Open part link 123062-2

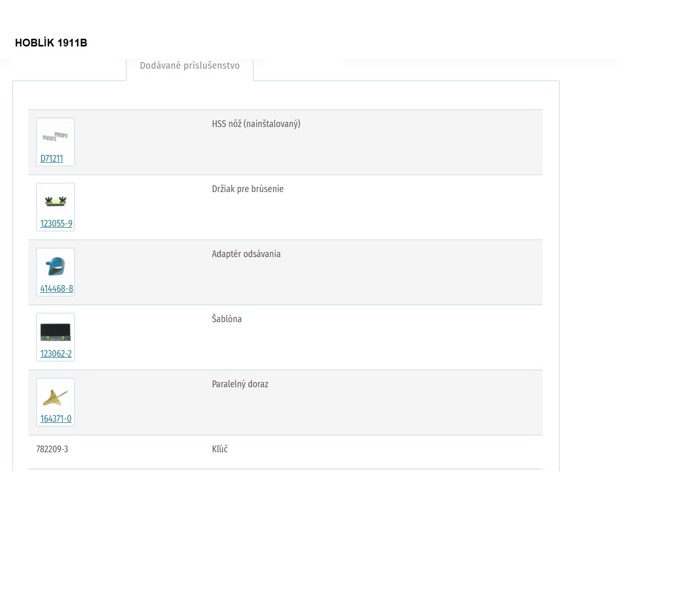point(56,354)
